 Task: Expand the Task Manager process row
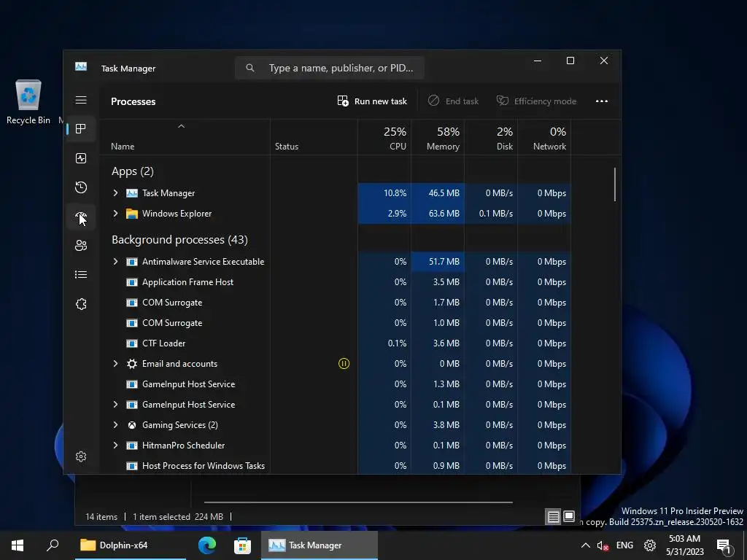(115, 192)
